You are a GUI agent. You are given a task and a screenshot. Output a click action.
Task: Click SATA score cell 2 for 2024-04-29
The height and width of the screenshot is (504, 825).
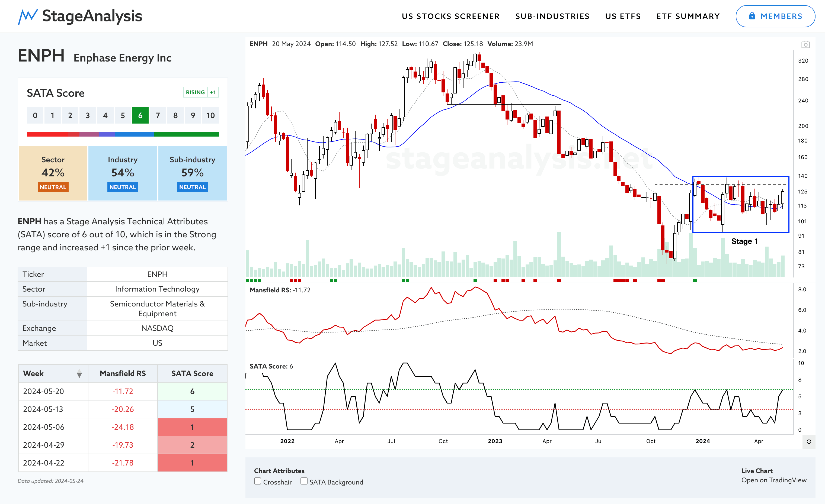tap(192, 445)
